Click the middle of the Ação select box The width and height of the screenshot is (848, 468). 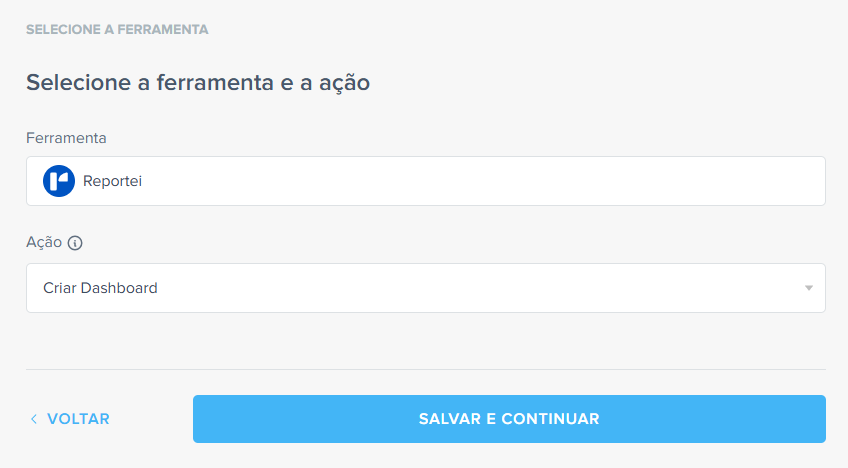(x=425, y=288)
